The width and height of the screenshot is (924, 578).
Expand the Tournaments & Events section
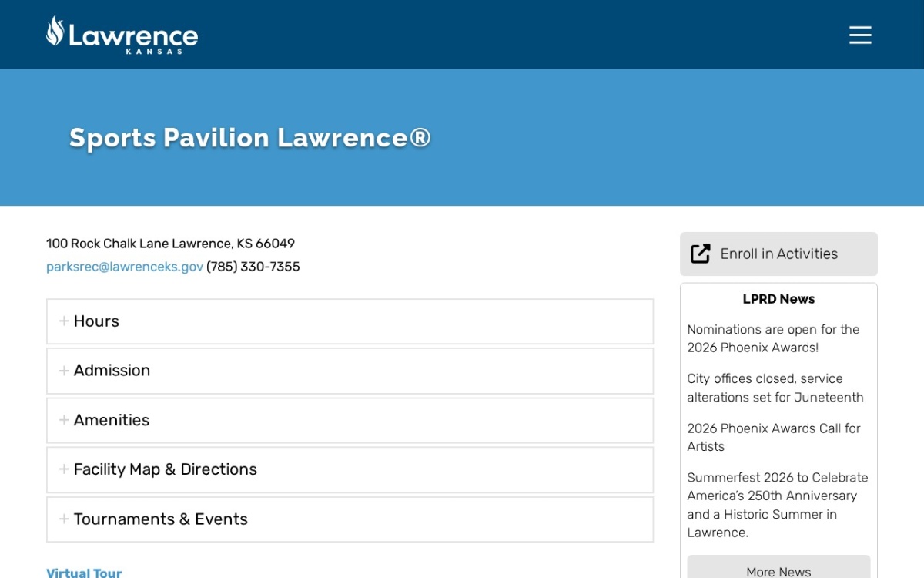(350, 519)
